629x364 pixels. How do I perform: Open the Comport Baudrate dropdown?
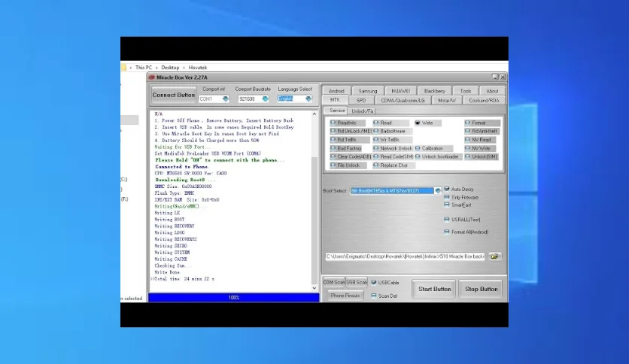(265, 99)
